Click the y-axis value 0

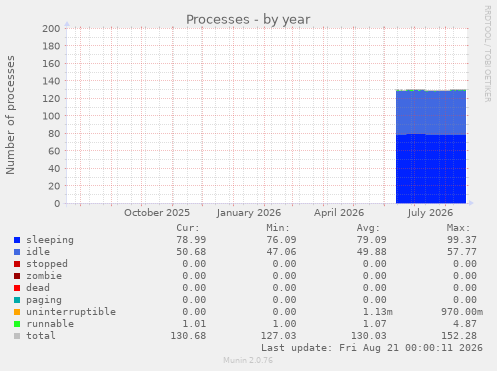coord(57,203)
